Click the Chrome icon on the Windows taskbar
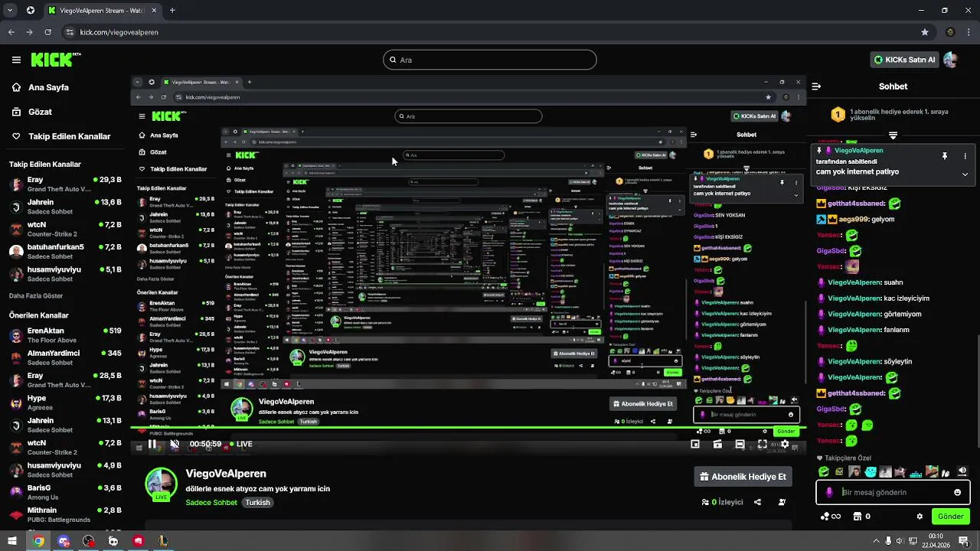Image resolution: width=980 pixels, height=551 pixels. [38, 540]
